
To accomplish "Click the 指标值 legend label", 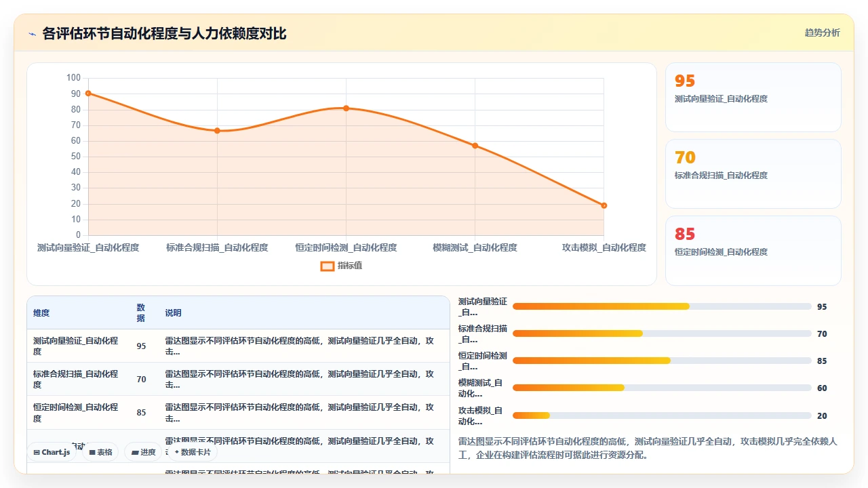I will pos(350,266).
